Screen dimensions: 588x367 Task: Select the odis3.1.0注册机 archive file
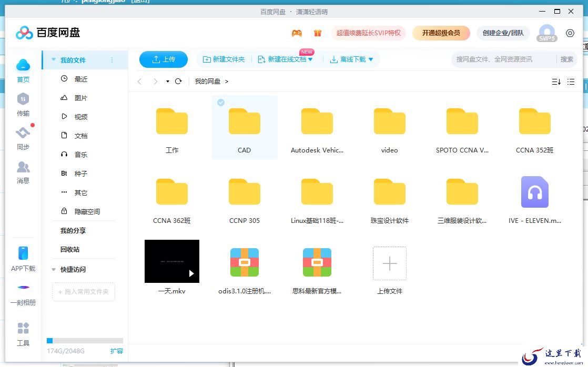click(245, 262)
